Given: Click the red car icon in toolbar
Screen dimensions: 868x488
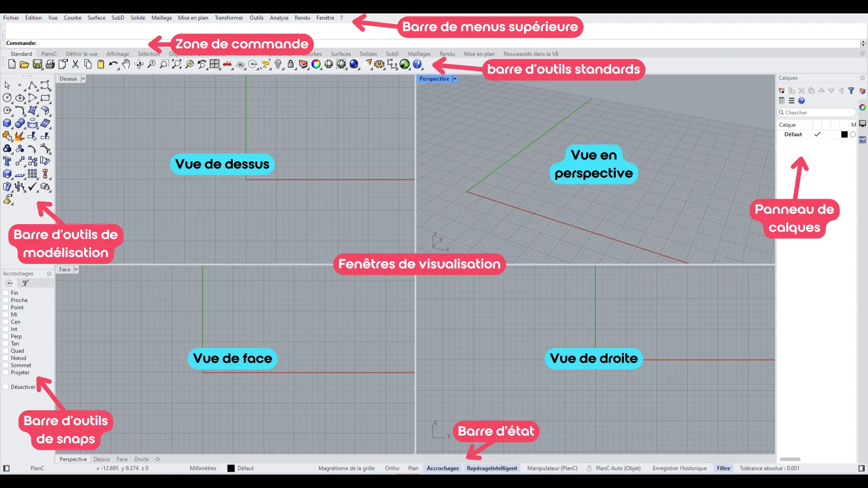Looking at the screenshot, I should [227, 64].
